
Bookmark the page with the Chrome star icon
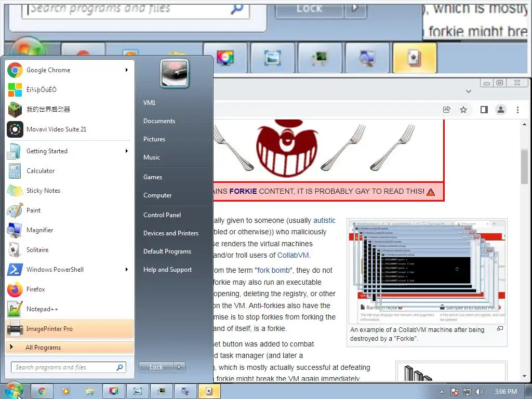[x=463, y=110]
